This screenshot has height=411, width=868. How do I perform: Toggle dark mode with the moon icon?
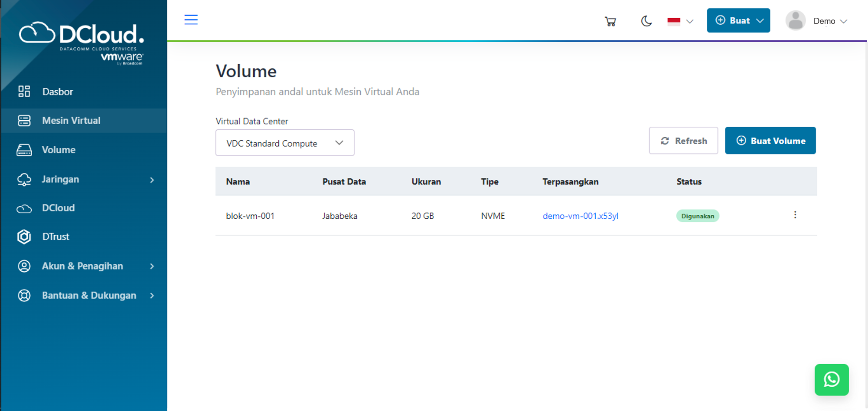(646, 20)
